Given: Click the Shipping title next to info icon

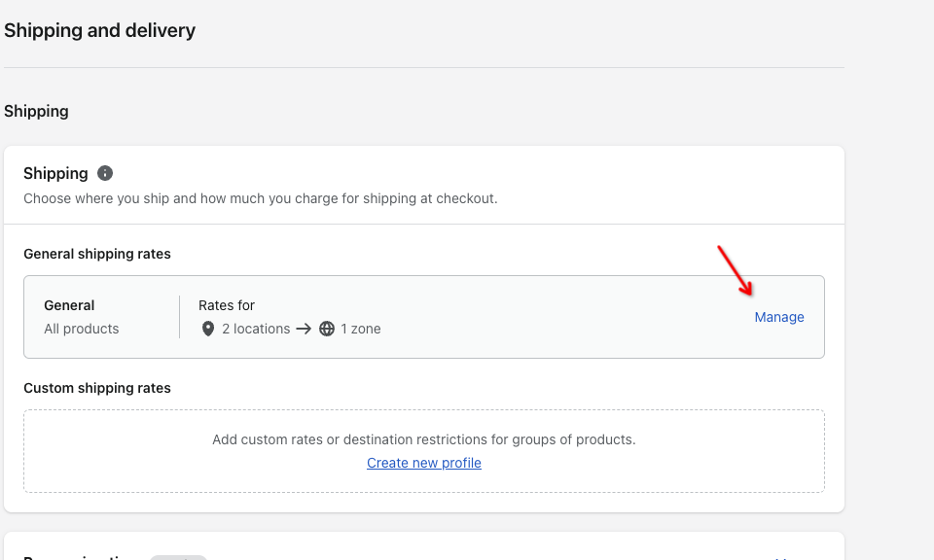Looking at the screenshot, I should (x=55, y=173).
